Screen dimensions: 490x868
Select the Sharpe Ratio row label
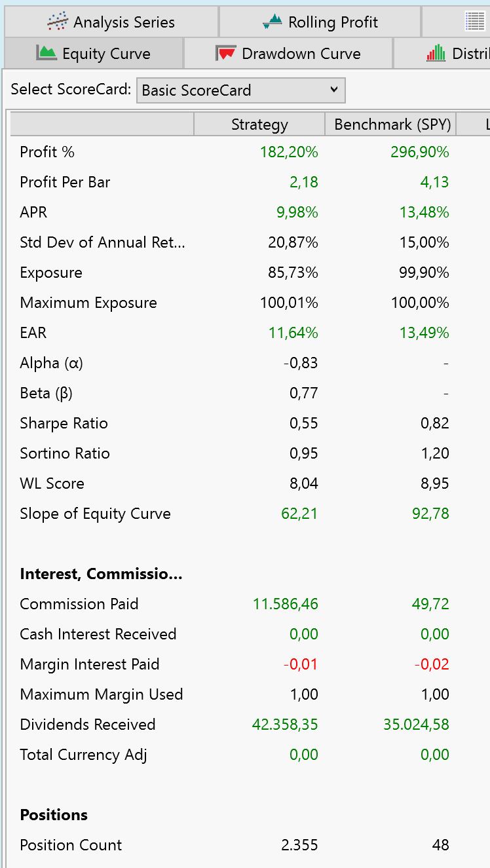click(64, 423)
